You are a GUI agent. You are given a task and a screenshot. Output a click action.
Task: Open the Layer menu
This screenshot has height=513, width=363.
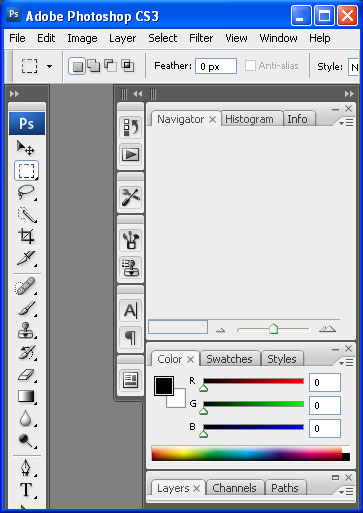click(x=122, y=38)
